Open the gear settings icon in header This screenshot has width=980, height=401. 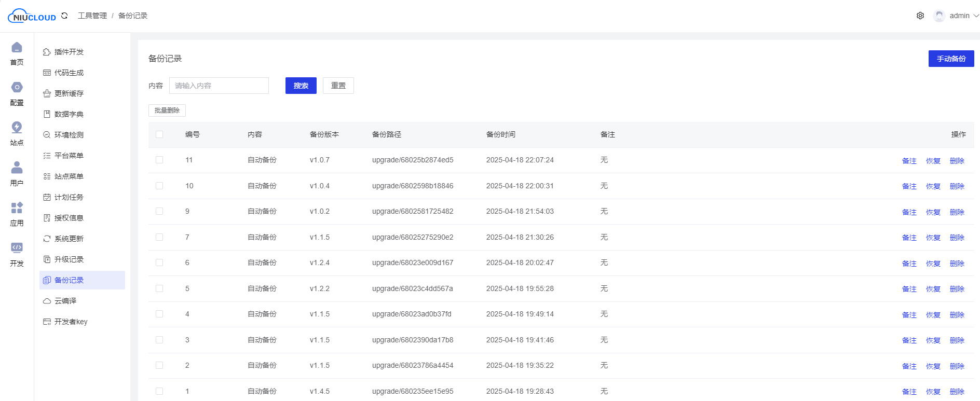click(920, 16)
